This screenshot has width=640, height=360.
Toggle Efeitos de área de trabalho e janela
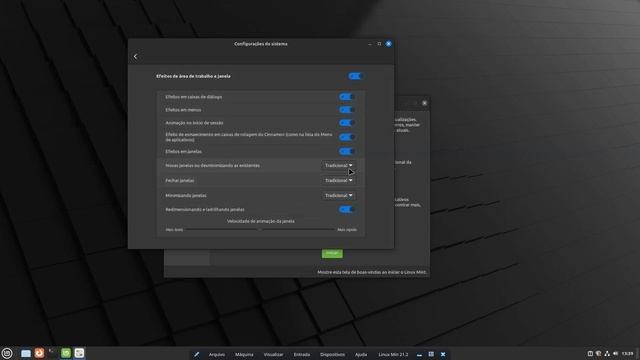point(356,76)
